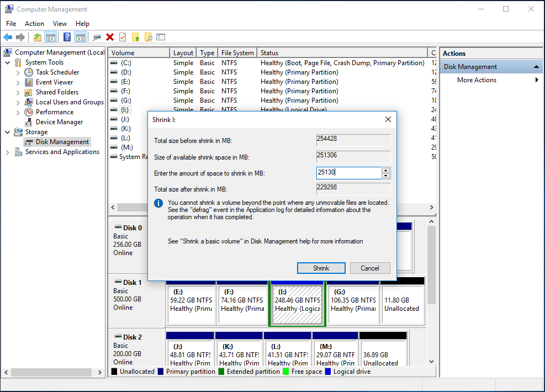Click the up stepper beside shrink amount
The width and height of the screenshot is (545, 392).
[x=386, y=170]
